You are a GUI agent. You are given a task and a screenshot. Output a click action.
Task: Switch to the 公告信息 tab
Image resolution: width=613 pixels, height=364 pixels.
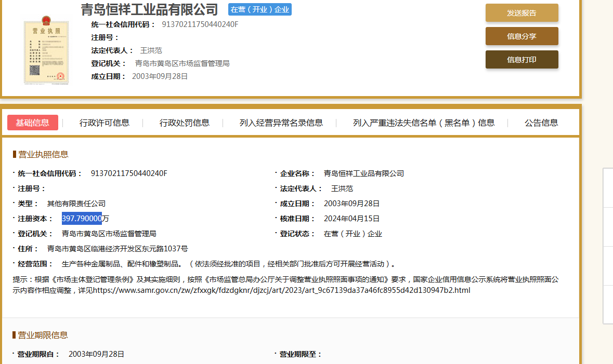tap(541, 123)
